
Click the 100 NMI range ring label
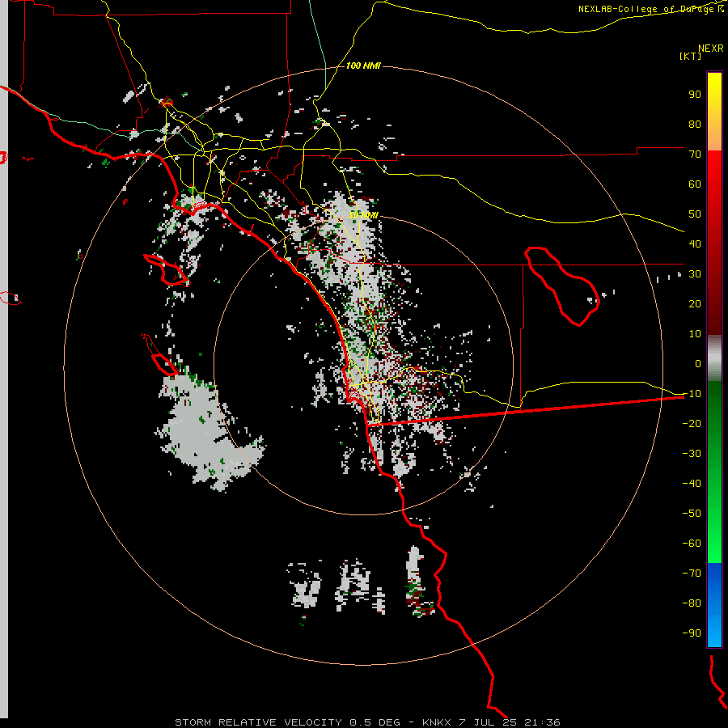(x=363, y=66)
